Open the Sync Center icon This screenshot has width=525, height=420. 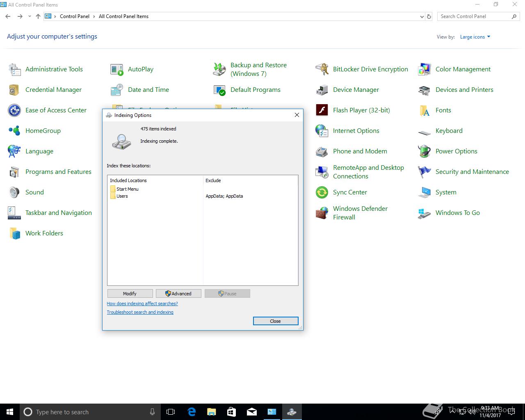(x=322, y=192)
